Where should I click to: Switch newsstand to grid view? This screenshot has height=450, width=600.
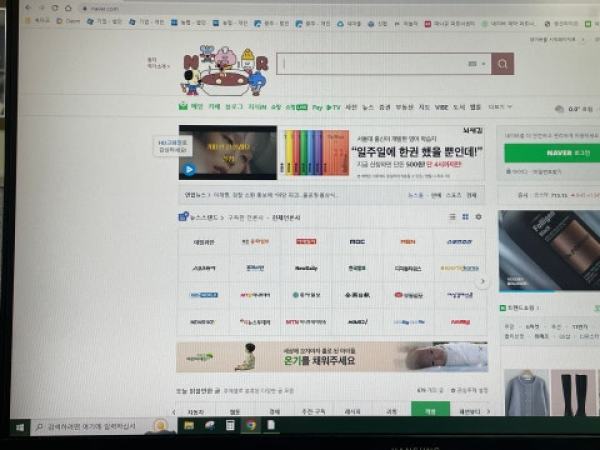coord(465,217)
